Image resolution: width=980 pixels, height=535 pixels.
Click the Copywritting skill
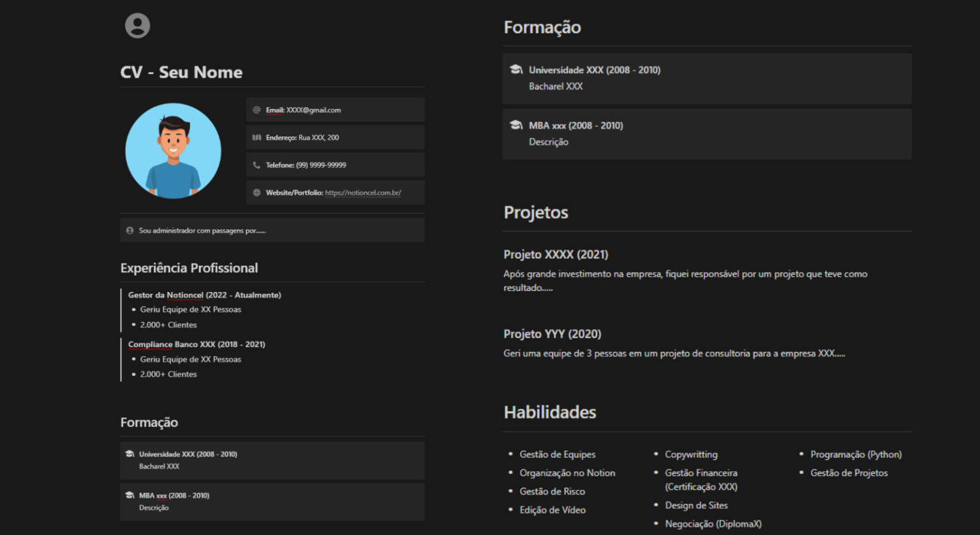691,454
